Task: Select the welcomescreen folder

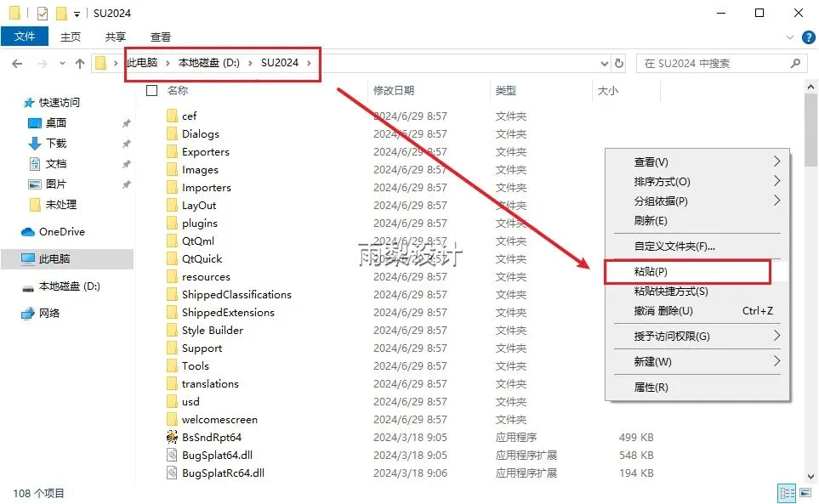Action: tap(219, 420)
